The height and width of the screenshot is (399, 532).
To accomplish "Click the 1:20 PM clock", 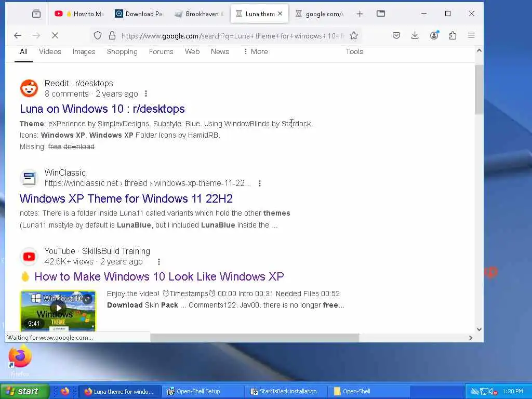I will [x=513, y=391].
